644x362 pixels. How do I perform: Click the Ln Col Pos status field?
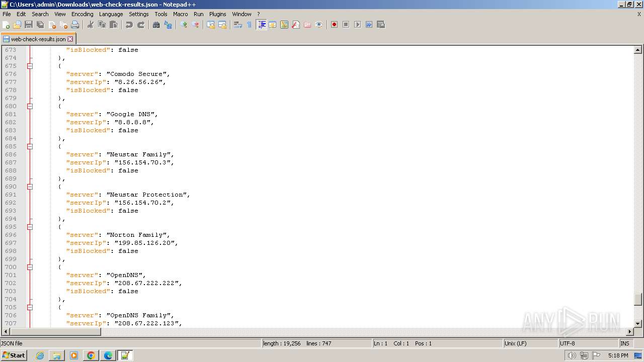pos(437,343)
